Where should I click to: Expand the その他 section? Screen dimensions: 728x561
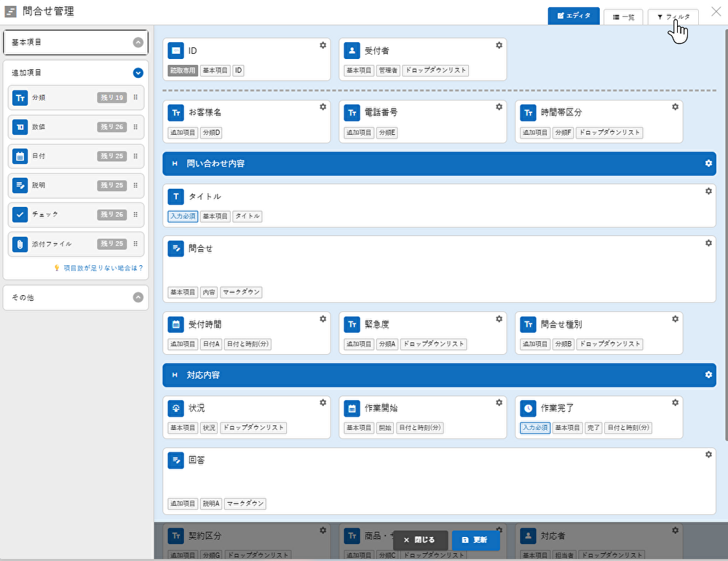(x=138, y=297)
